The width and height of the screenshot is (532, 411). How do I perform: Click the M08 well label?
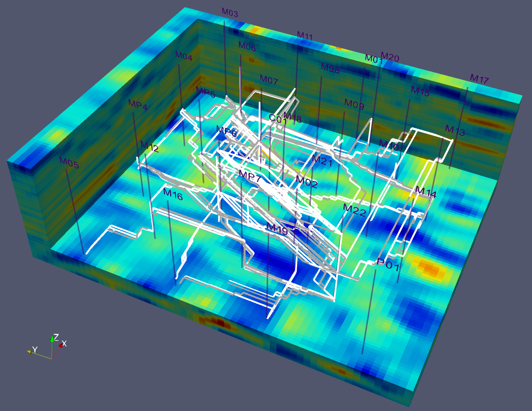pos(330,68)
